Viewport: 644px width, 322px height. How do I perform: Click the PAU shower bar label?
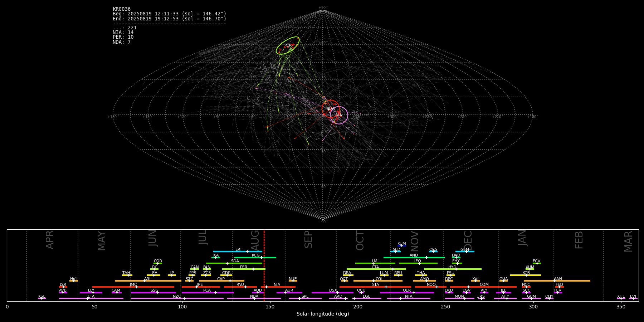click(x=240, y=285)
